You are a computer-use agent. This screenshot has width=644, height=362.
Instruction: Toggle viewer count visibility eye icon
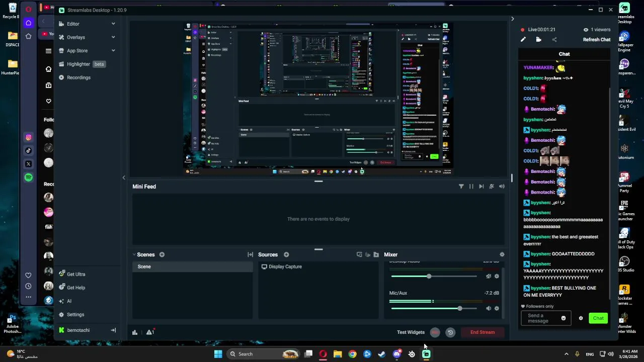click(x=586, y=30)
